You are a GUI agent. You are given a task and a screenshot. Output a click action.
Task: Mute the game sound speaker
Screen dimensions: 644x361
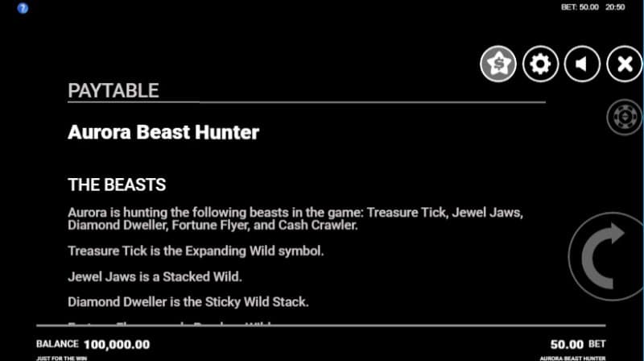[x=582, y=64]
